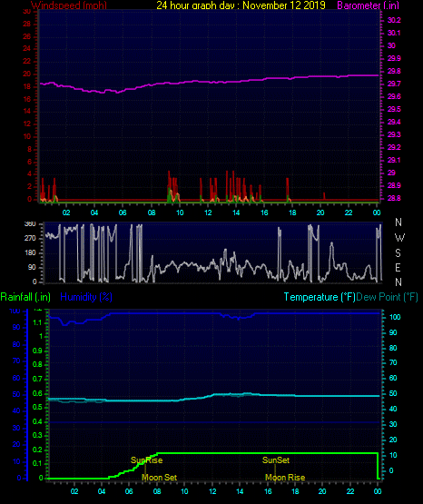The image size is (423, 504).
Task: Click the 0.6 rainfall axis value
Action: [x=37, y=393]
